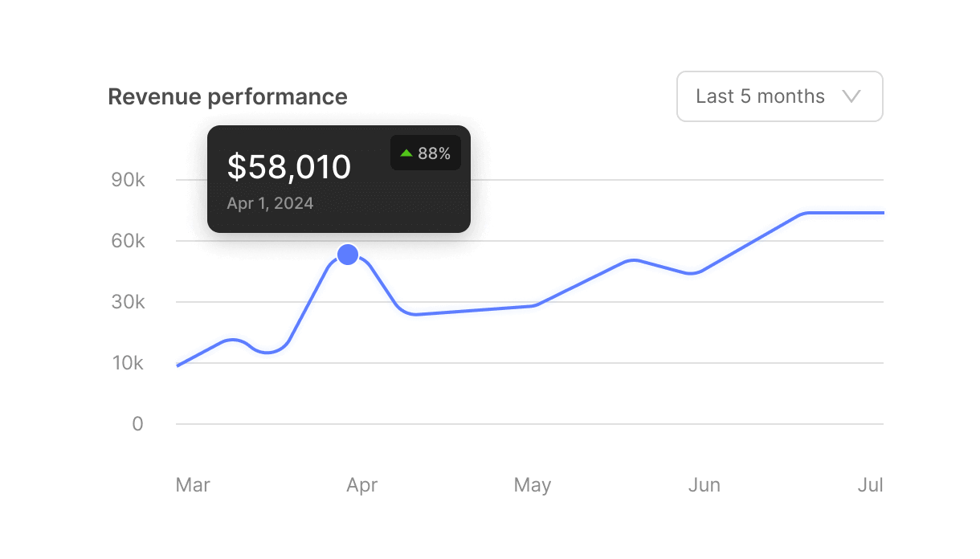This screenshot has height=559, width=980.
Task: Click the 0 baseline y-axis label
Action: click(x=138, y=424)
